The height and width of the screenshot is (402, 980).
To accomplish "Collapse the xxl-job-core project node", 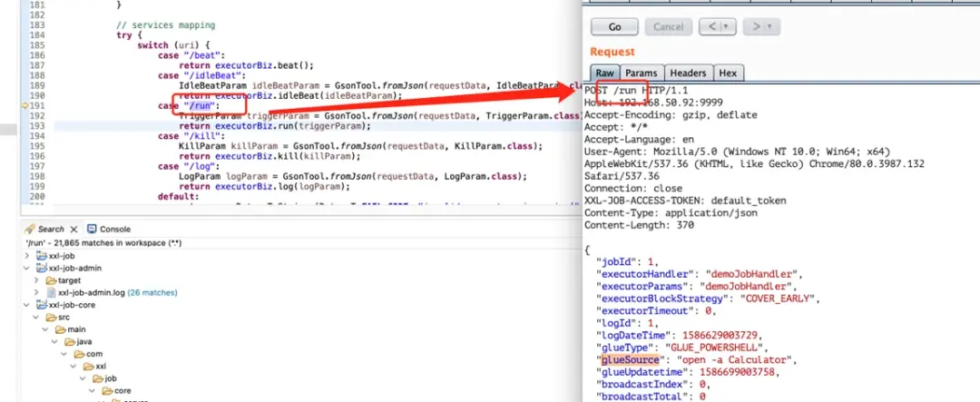I will pyautogui.click(x=27, y=305).
